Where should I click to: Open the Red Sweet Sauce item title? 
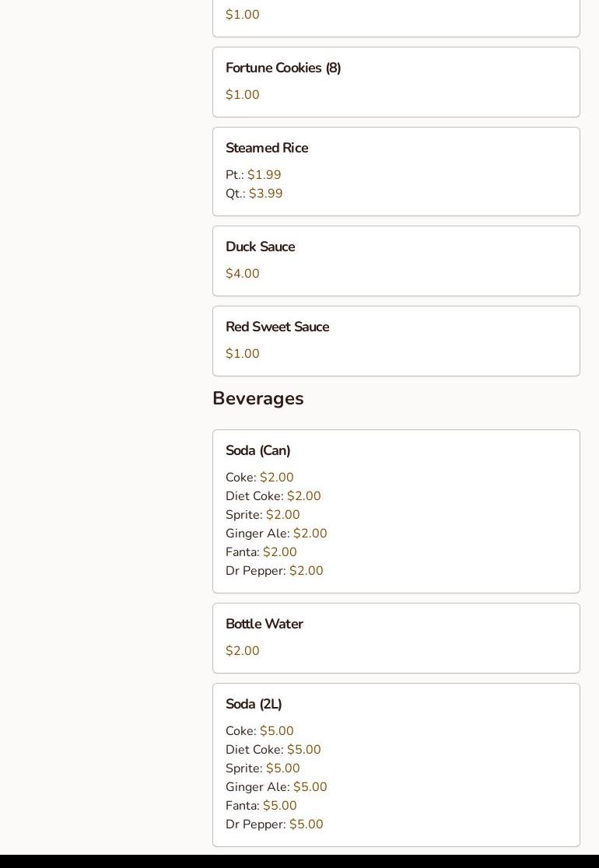(x=277, y=327)
